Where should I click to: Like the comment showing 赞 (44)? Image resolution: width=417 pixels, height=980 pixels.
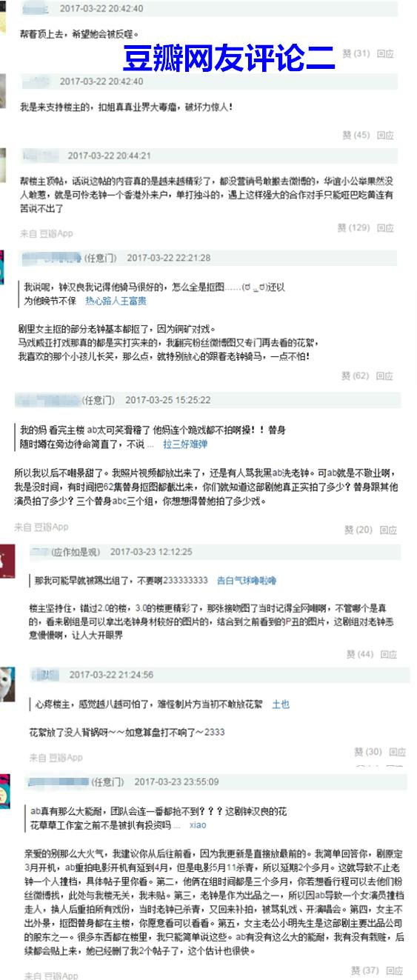click(360, 654)
